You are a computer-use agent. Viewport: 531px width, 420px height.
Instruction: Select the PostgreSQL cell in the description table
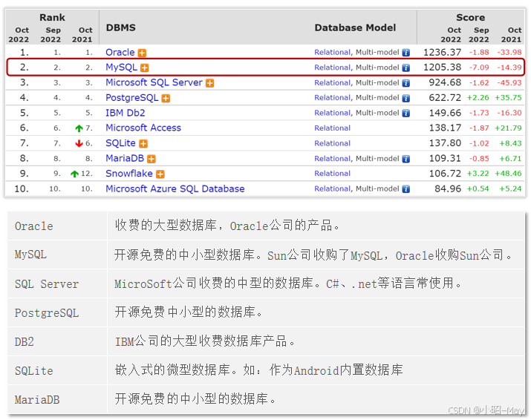57,312
